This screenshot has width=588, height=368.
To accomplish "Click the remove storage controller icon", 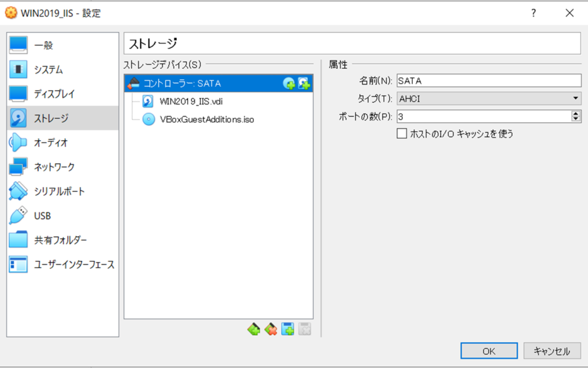I will coord(270,330).
